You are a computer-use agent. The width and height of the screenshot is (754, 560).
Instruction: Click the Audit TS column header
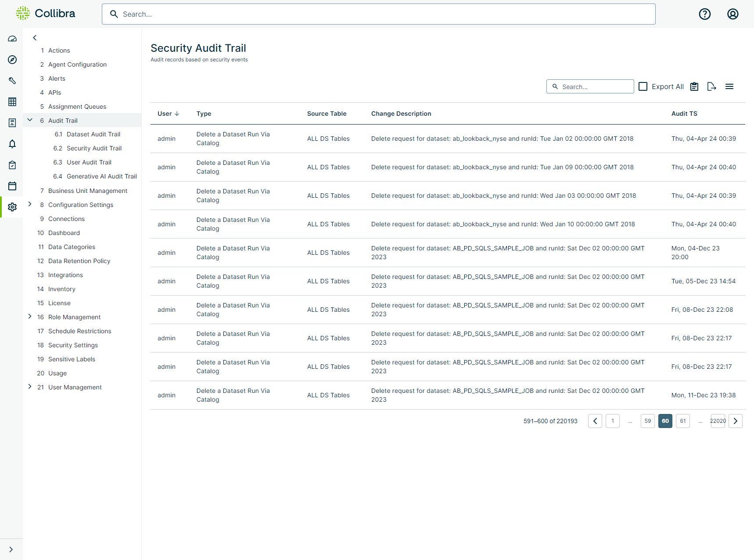click(x=684, y=114)
